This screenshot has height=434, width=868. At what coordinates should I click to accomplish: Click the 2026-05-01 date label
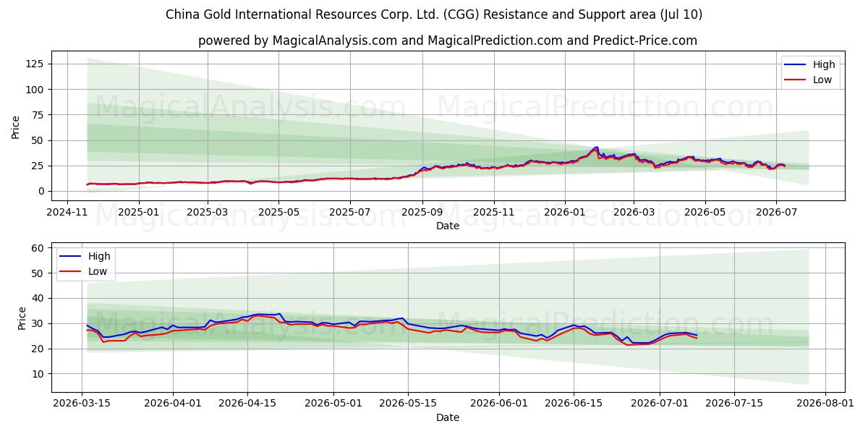(x=334, y=404)
